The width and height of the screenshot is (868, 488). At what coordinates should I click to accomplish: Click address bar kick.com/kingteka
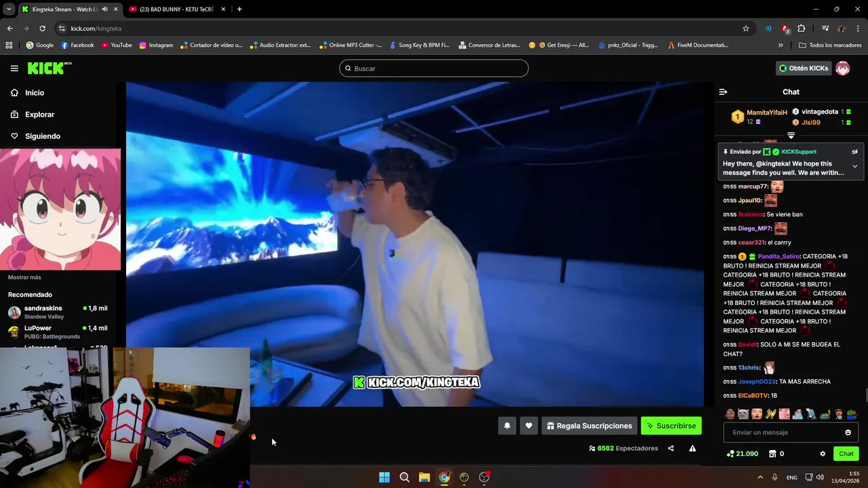pyautogui.click(x=96, y=28)
